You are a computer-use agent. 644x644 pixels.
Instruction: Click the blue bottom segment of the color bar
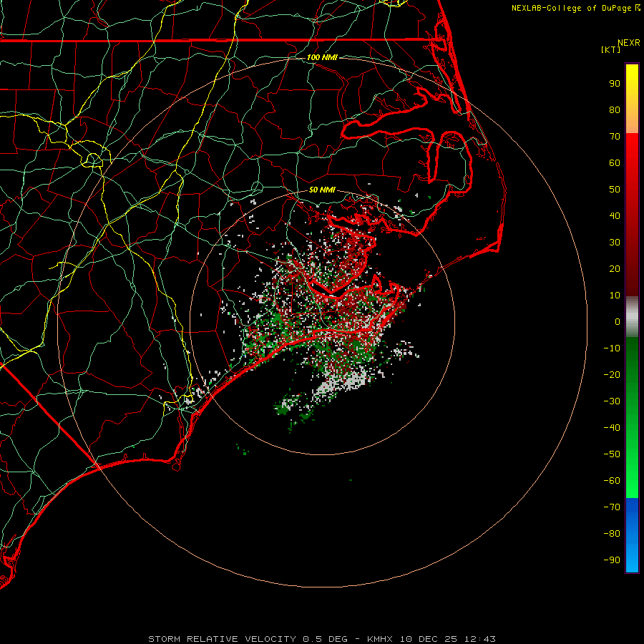pos(632,535)
